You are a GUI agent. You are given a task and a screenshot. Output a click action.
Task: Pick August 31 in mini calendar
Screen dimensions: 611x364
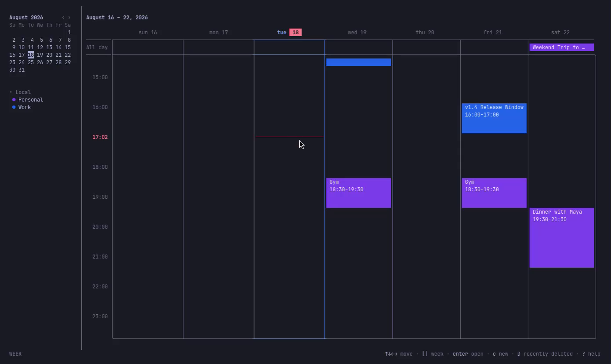[22, 70]
